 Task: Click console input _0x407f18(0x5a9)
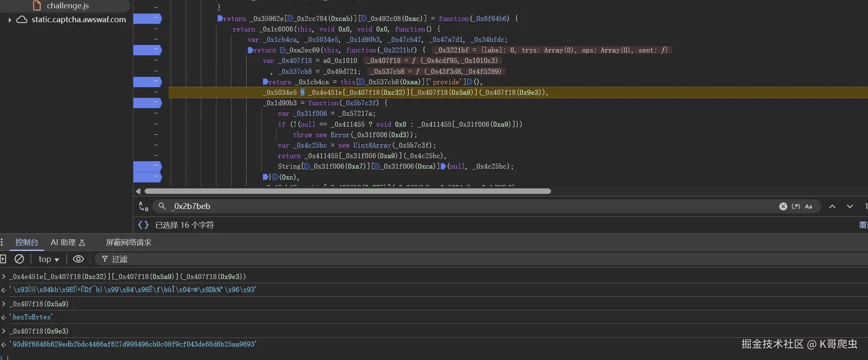(39, 304)
